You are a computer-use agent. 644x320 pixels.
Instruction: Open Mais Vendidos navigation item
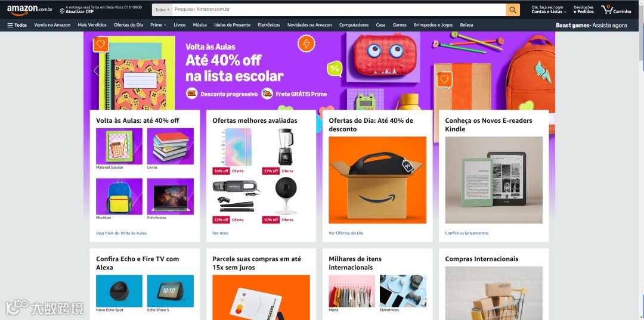point(92,25)
